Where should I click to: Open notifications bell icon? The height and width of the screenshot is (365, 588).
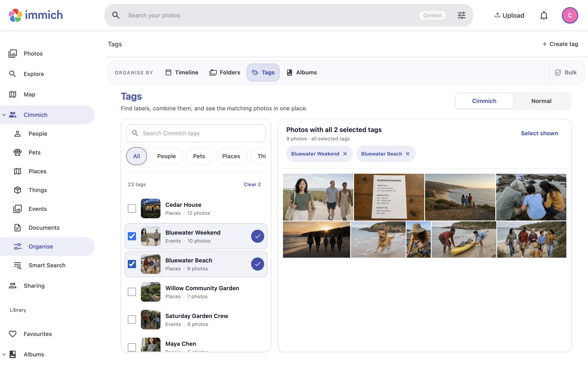544,16
